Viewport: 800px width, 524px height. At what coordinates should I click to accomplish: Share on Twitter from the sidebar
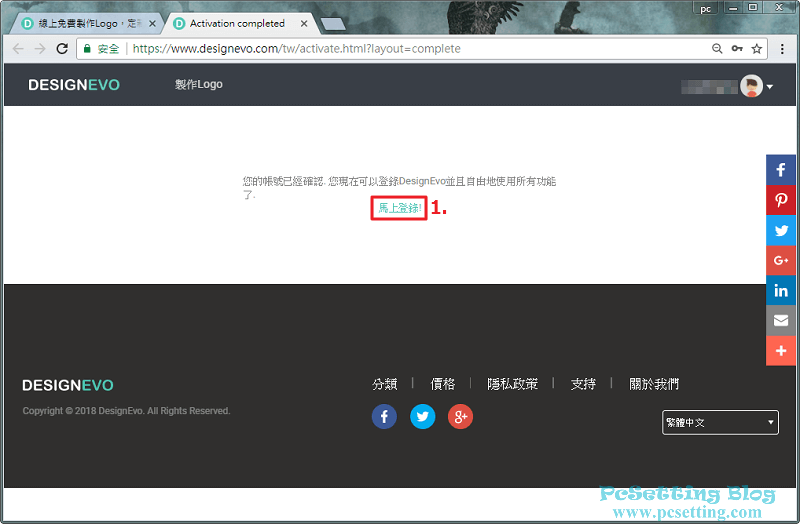781,230
